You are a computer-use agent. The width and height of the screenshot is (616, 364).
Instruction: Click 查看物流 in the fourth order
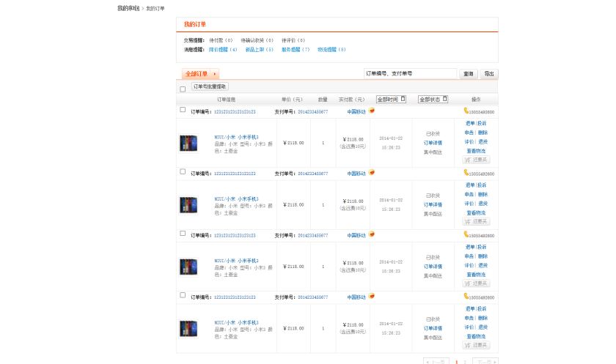[x=476, y=336]
